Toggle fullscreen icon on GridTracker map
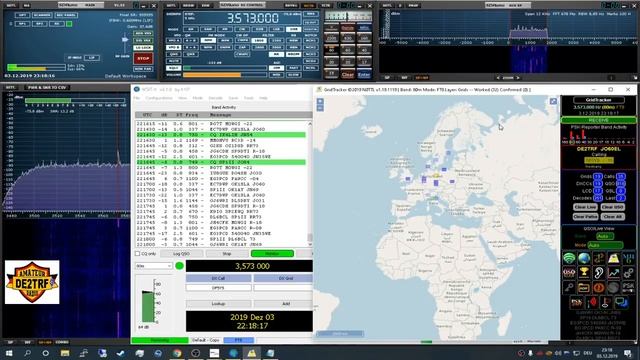This screenshot has width=640, height=360. coord(553,101)
